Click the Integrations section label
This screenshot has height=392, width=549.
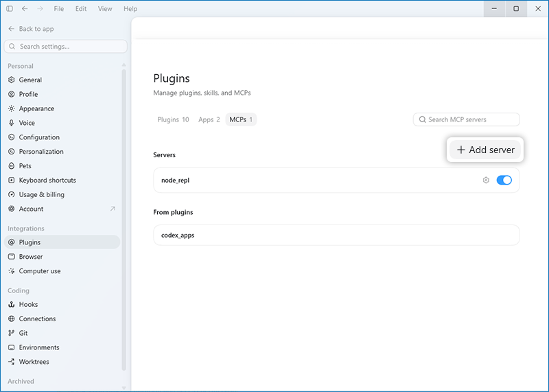pyautogui.click(x=26, y=229)
